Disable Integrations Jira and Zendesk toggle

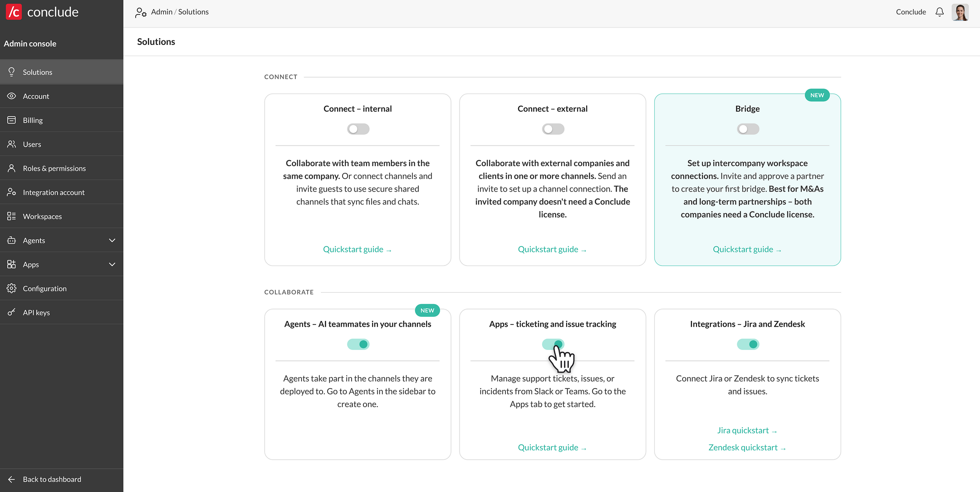pyautogui.click(x=748, y=344)
